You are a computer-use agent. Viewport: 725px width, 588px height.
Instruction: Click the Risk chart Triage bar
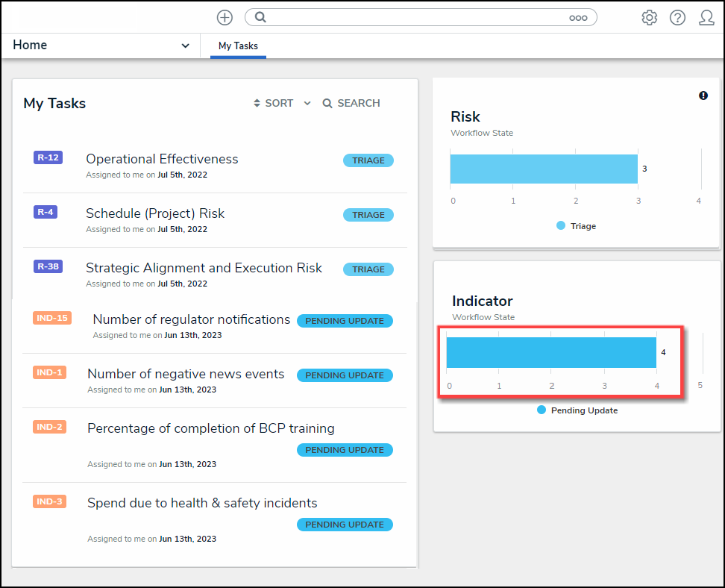544,169
